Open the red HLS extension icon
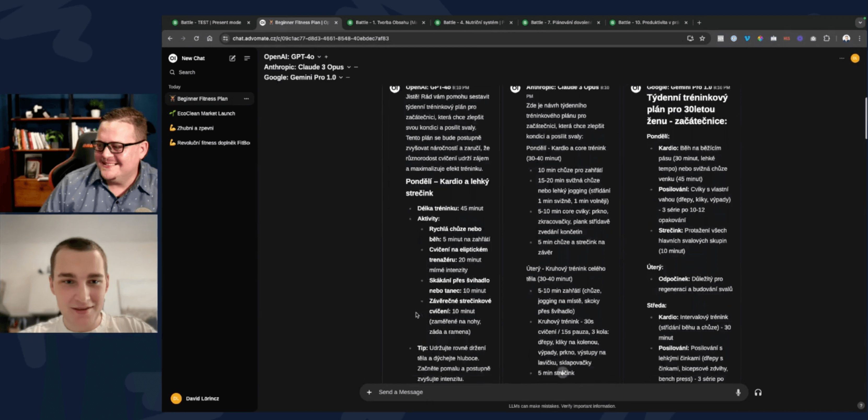 tap(786, 38)
